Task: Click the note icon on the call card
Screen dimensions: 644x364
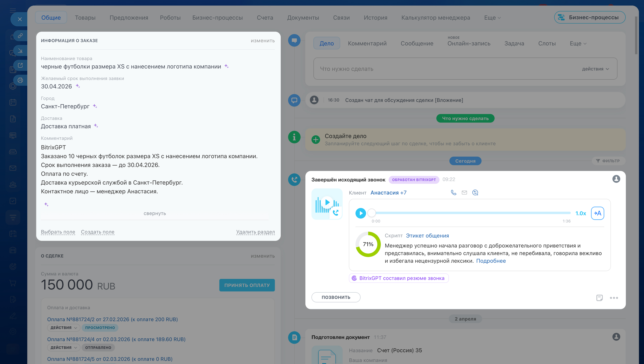Action: [x=599, y=298]
